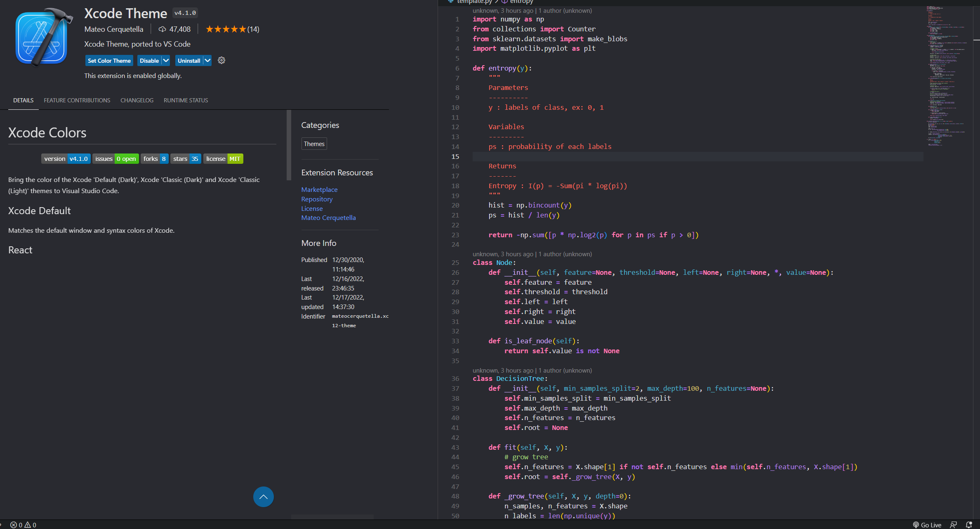The image size is (980, 529).
Task: Expand the Disable dropdown arrow
Action: click(166, 61)
